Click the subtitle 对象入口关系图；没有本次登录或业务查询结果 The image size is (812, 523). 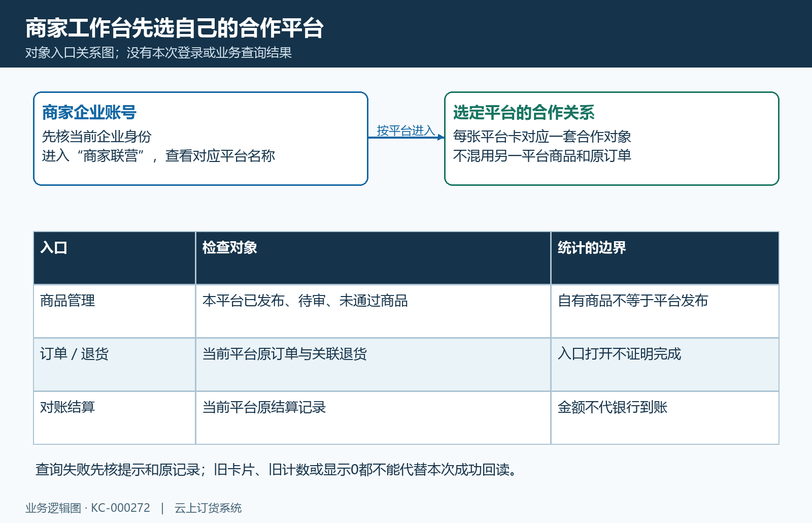158,53
